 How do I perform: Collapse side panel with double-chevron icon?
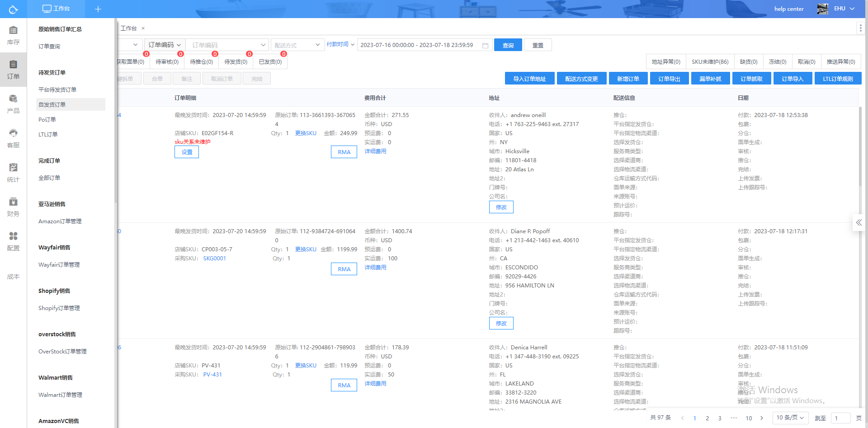point(859,222)
